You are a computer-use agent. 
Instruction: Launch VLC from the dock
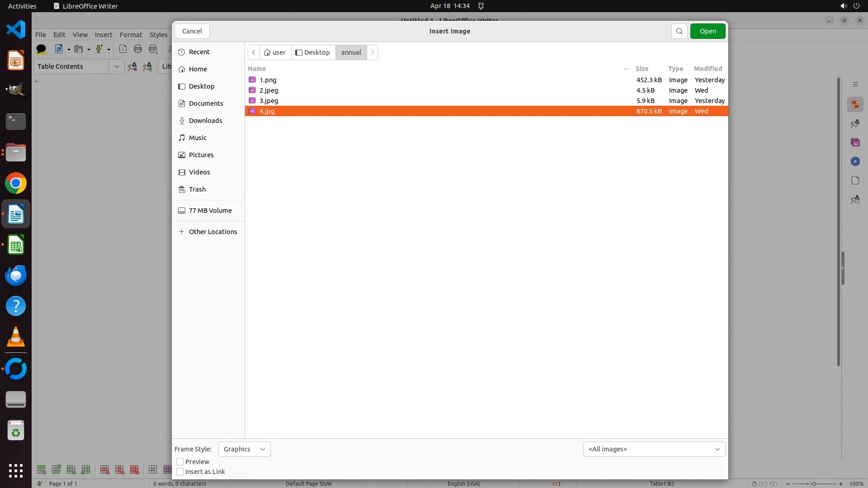16,337
